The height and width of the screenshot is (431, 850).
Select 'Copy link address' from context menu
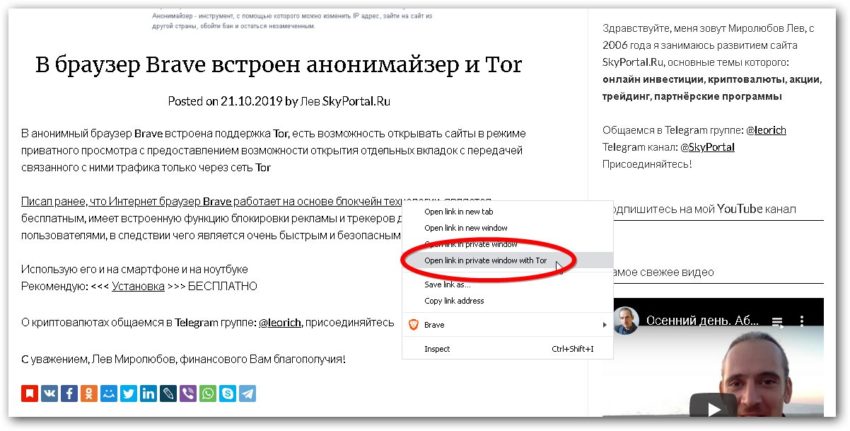454,301
